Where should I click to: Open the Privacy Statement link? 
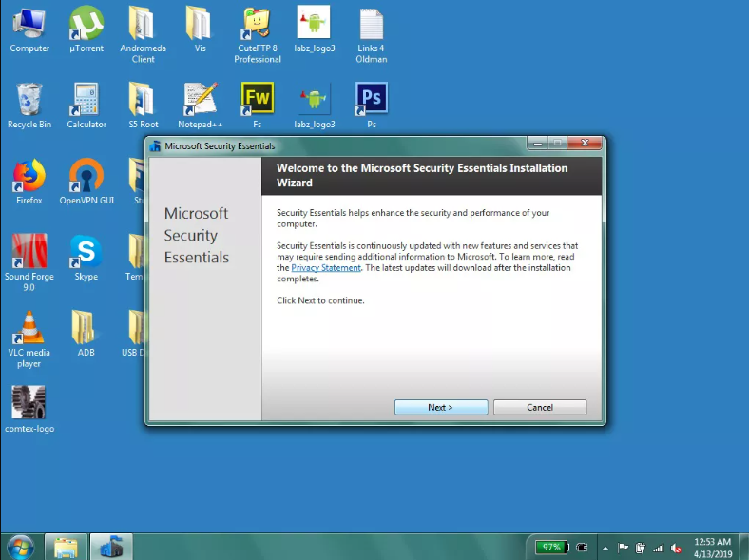[x=326, y=268]
